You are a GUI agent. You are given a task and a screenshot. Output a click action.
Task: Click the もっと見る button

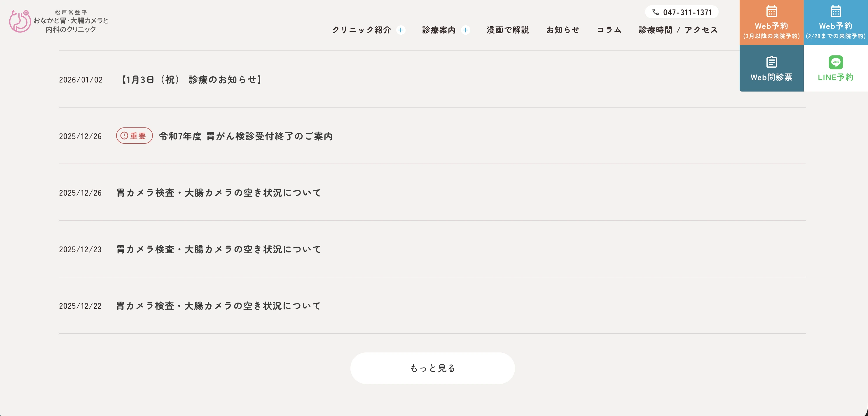(x=432, y=368)
